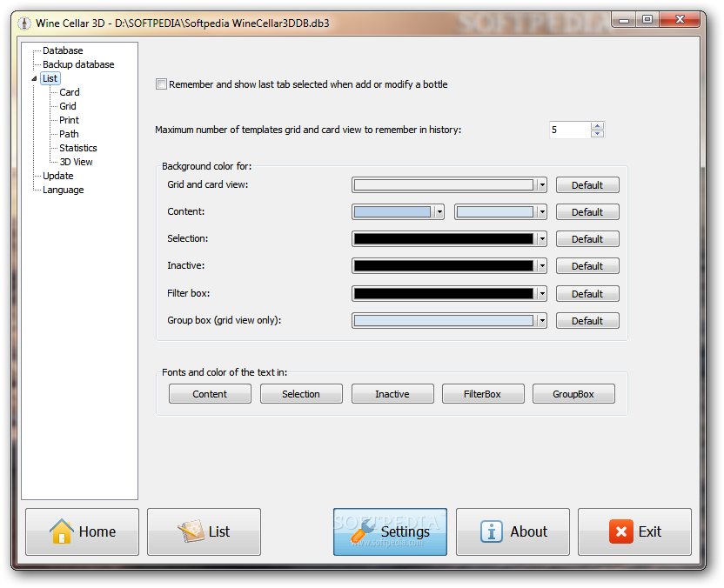This screenshot has width=724, height=588.
Task: Close the Wine Cellar 3D window
Action: tap(680, 20)
